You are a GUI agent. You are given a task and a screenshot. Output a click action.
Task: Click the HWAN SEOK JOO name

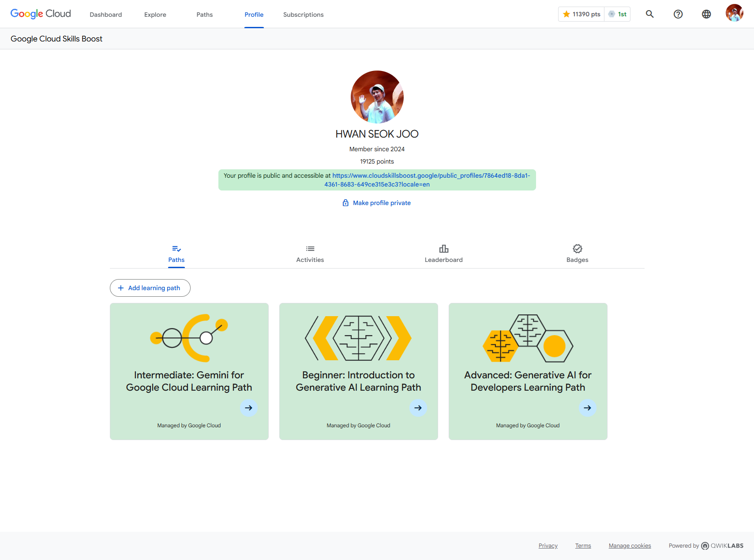point(377,134)
